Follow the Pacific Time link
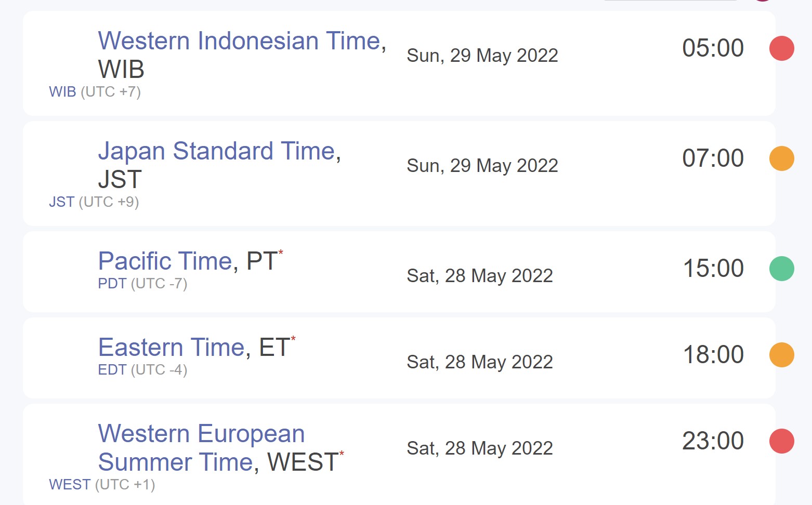This screenshot has height=505, width=812. 164,261
